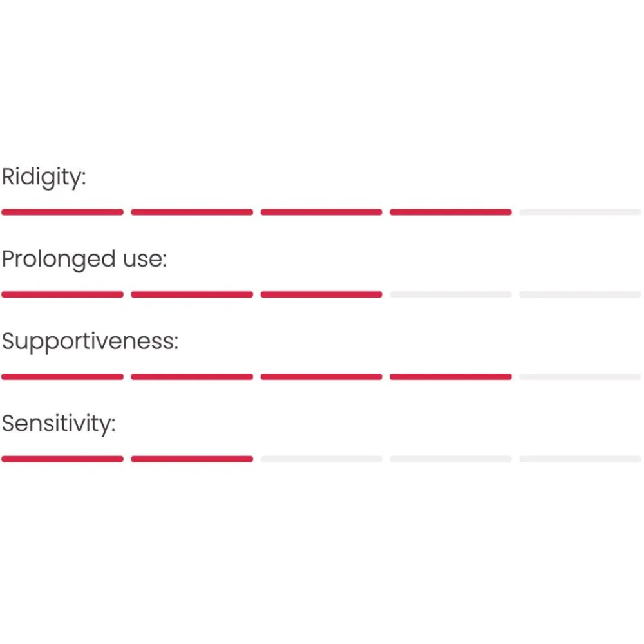
Task: Click the empty third Sensitivity segment
Action: click(x=321, y=459)
